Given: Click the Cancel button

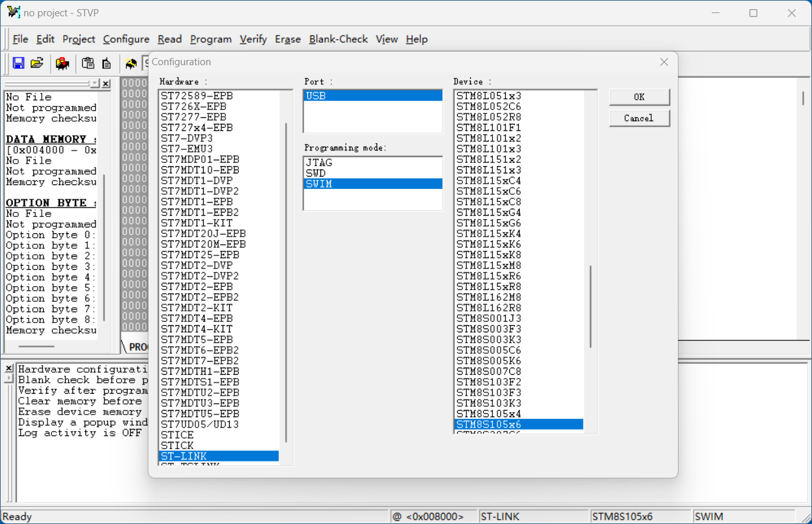Looking at the screenshot, I should coord(639,119).
